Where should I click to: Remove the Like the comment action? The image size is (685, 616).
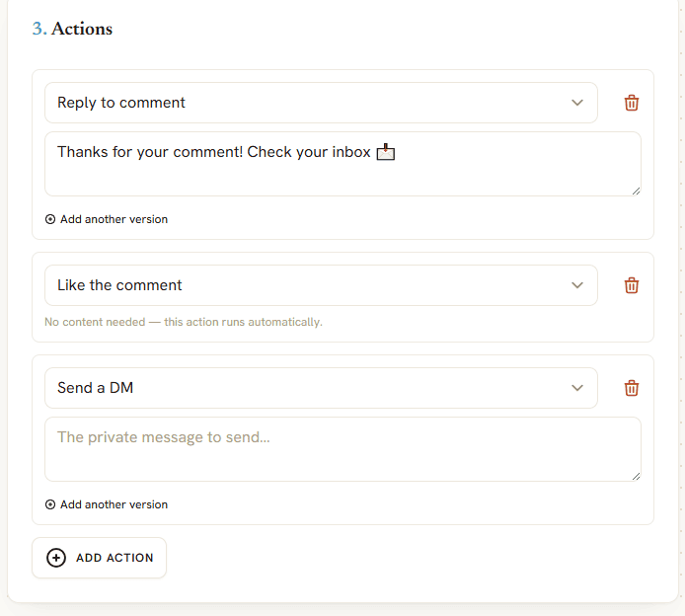point(632,285)
